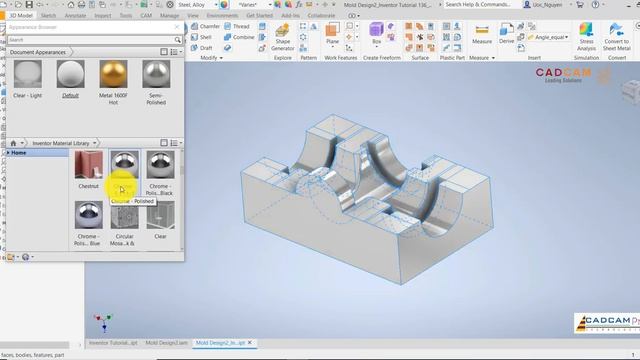Launch Stress Analysis
This screenshot has height=360, width=640.
(586, 37)
